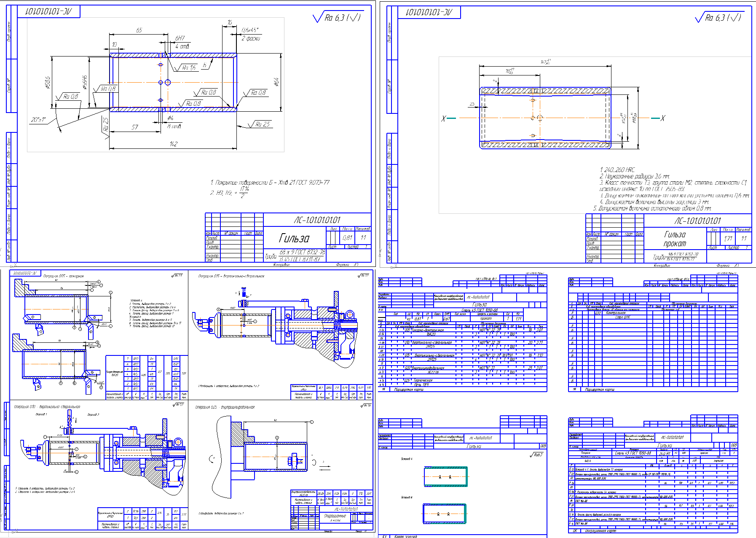Select the 'Печь ТВЧ' equipment entry

pyautogui.click(x=421, y=385)
